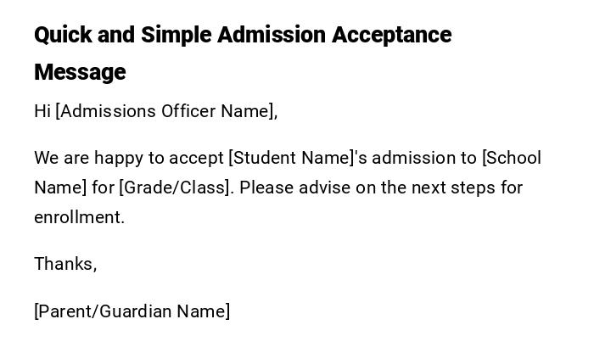Viewport: 594px width, 364px height.
Task: Click the word "Message" in the heading
Action: (80, 72)
